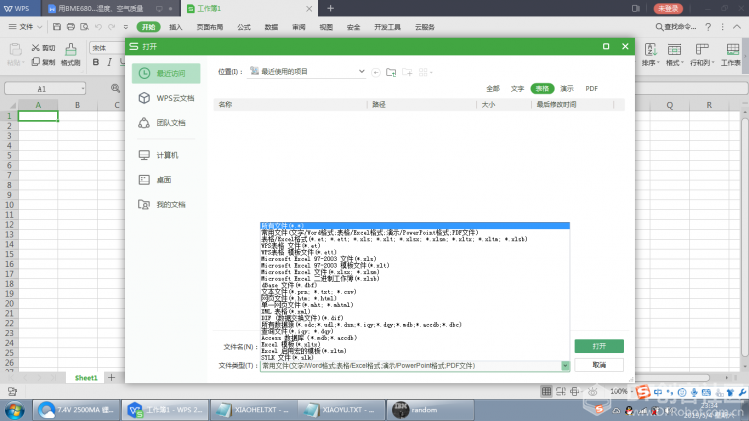Click the Paste (粘贴) clipboard icon

[x=15, y=50]
